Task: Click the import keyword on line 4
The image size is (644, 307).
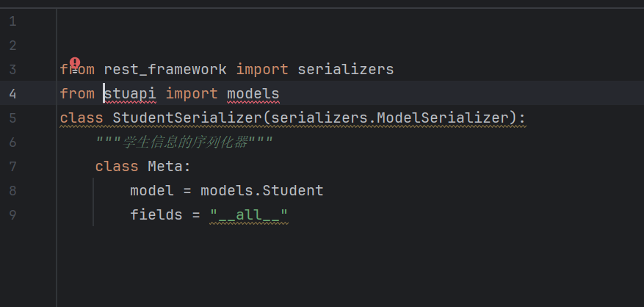Action: [192, 94]
